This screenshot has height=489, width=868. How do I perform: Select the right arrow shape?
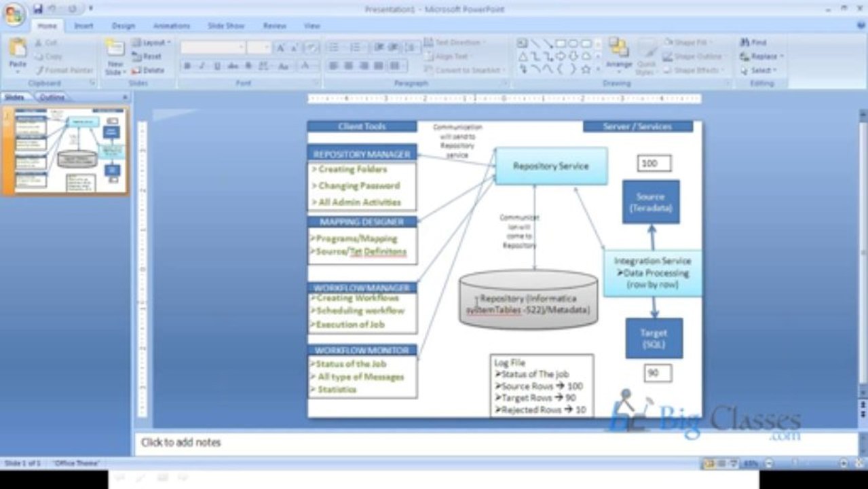coord(561,56)
